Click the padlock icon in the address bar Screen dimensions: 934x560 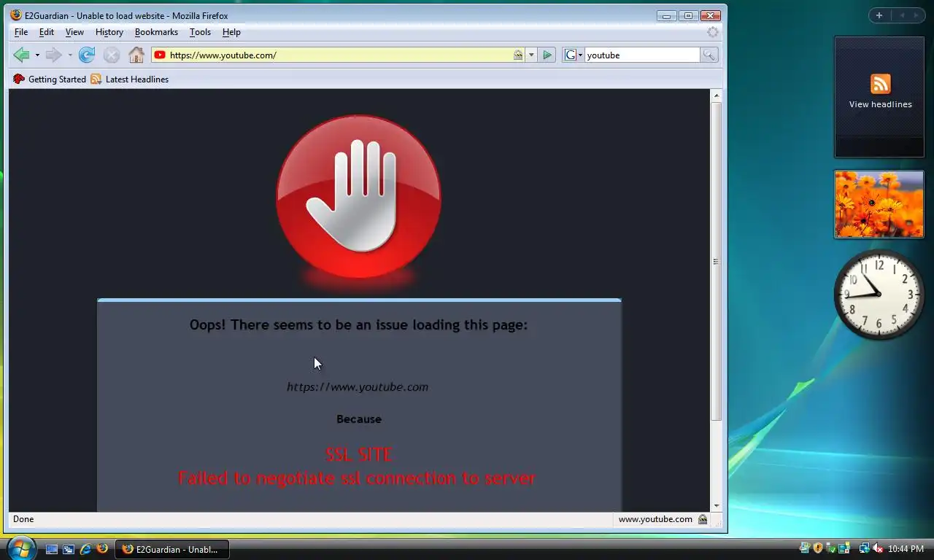coord(518,55)
